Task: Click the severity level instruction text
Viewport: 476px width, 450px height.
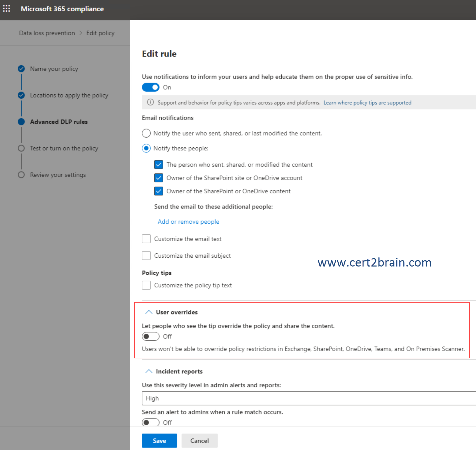Action: click(x=211, y=385)
